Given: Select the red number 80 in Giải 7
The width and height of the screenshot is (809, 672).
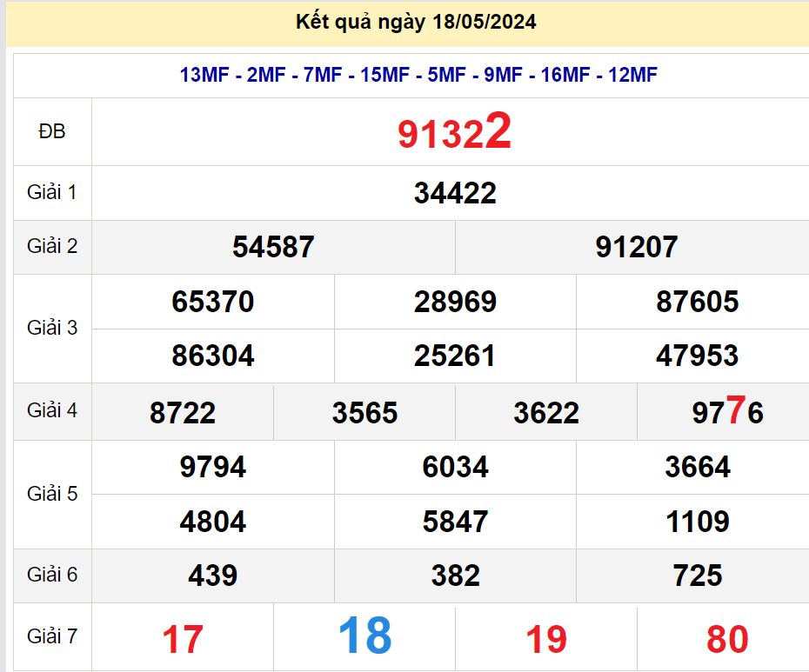Looking at the screenshot, I should pyautogui.click(x=727, y=640).
